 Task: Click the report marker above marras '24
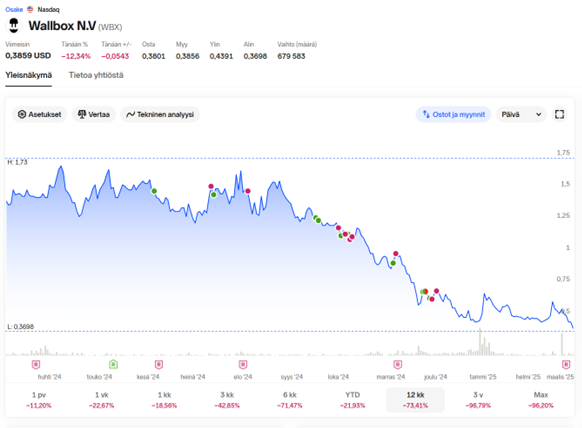point(398,365)
